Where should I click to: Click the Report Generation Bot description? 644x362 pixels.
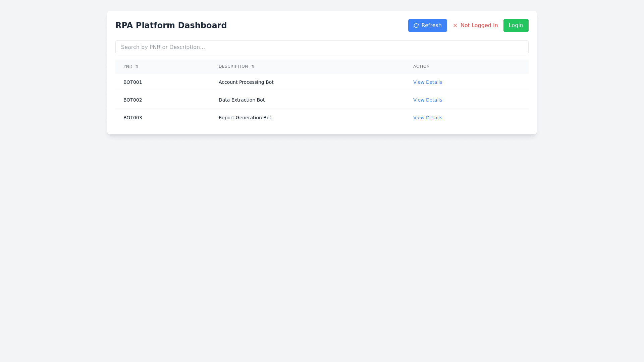(x=245, y=118)
